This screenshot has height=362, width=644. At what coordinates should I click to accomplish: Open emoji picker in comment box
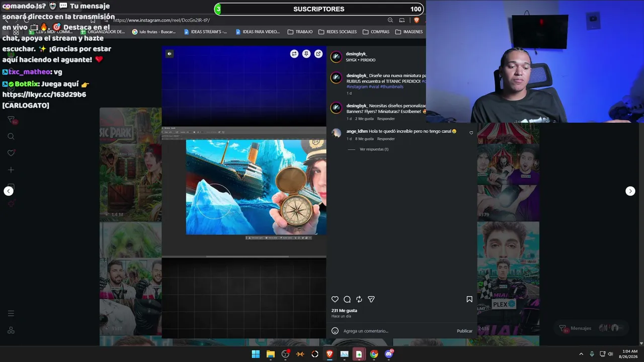[x=335, y=331]
